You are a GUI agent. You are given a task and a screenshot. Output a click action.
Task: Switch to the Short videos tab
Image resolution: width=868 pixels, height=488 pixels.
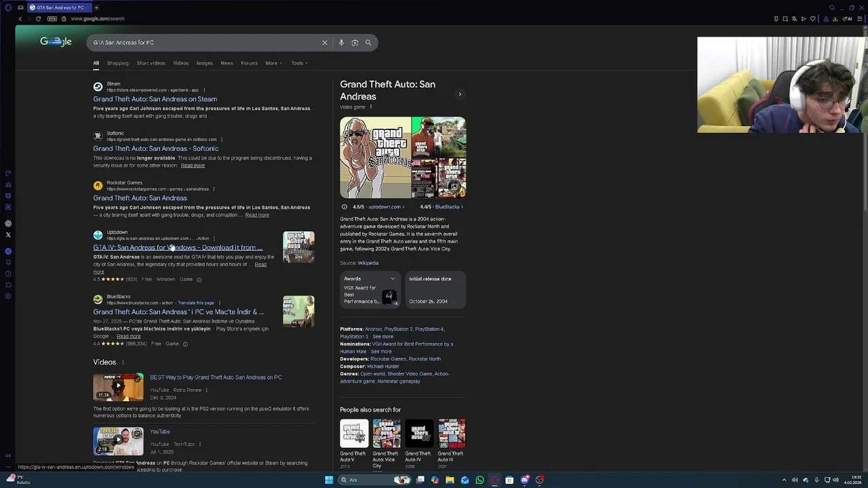pos(151,63)
